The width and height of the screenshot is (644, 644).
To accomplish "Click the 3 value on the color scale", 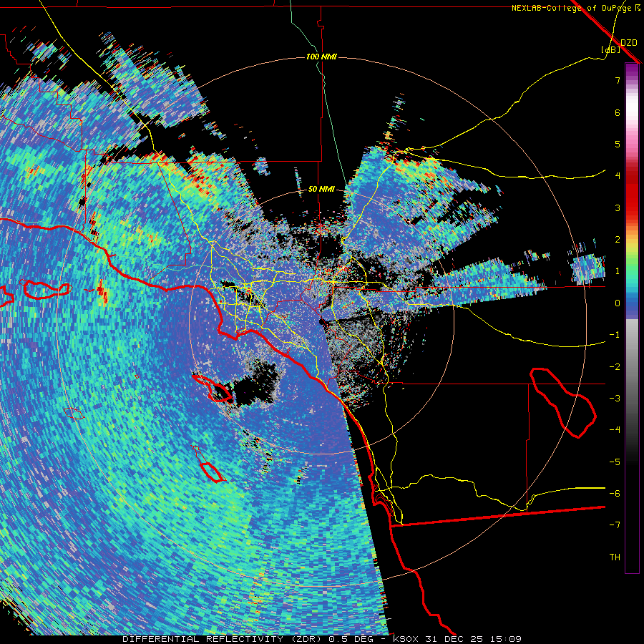I will 618,208.
